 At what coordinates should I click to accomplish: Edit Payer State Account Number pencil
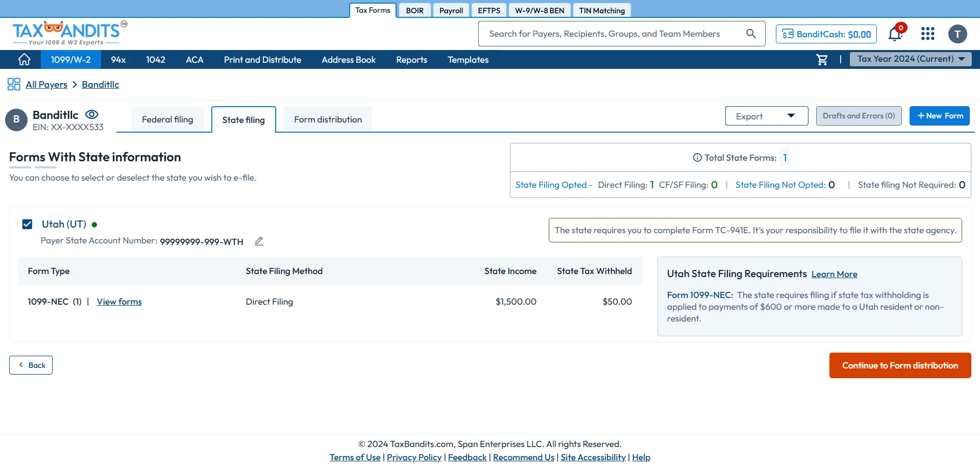coord(259,241)
